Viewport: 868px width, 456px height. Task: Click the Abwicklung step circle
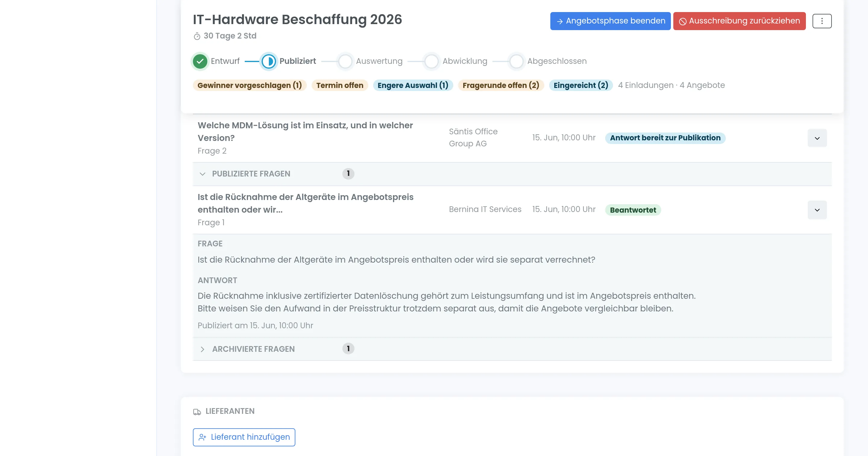(431, 61)
